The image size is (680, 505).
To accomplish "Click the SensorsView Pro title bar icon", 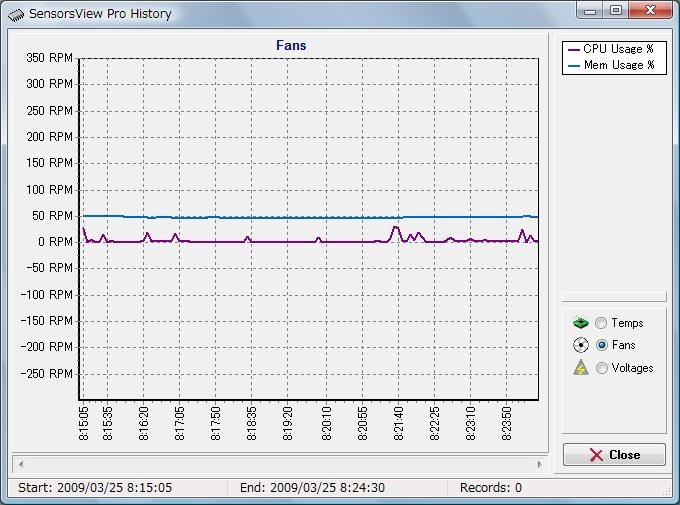I will [16, 15].
